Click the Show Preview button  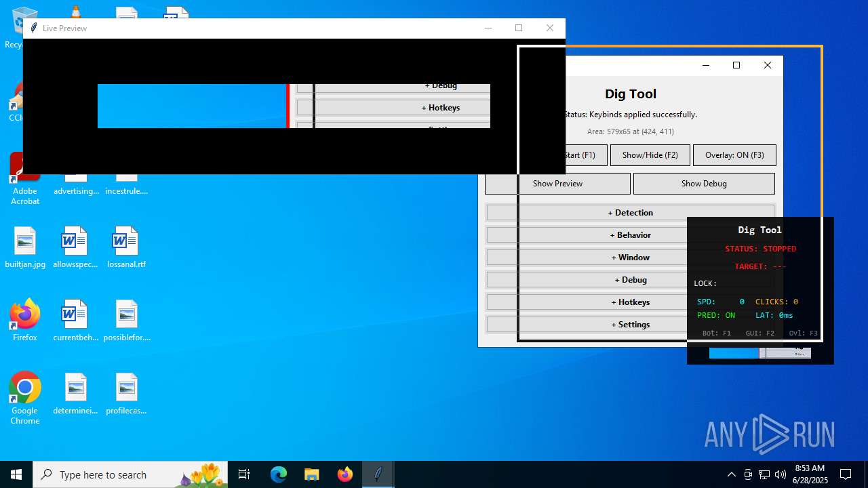point(557,184)
